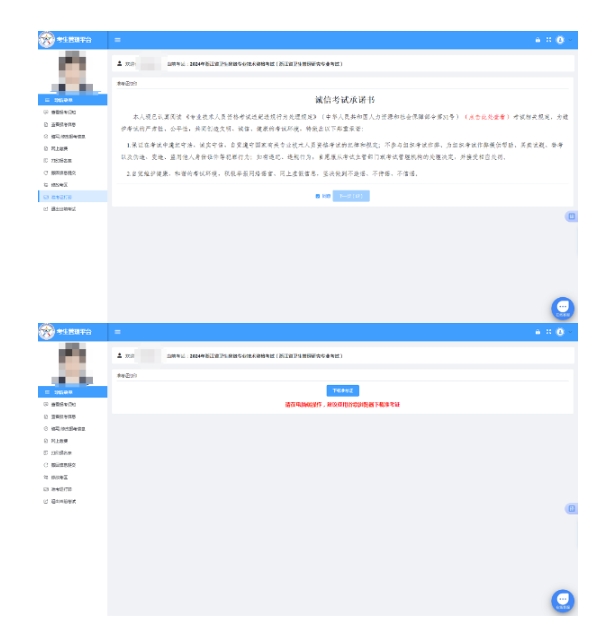
Task: Click the candidate photo thumbnail in upper sidebar
Action: pos(72,72)
